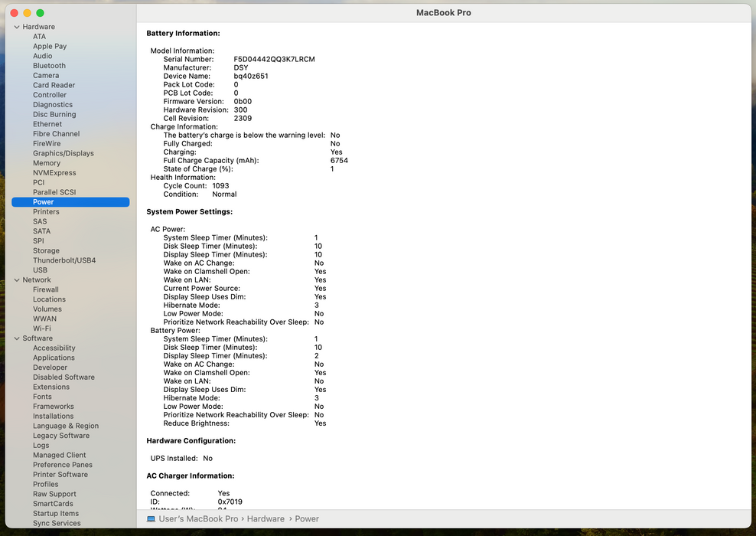
Task: Open Extensions in the sidebar
Action: tap(51, 387)
